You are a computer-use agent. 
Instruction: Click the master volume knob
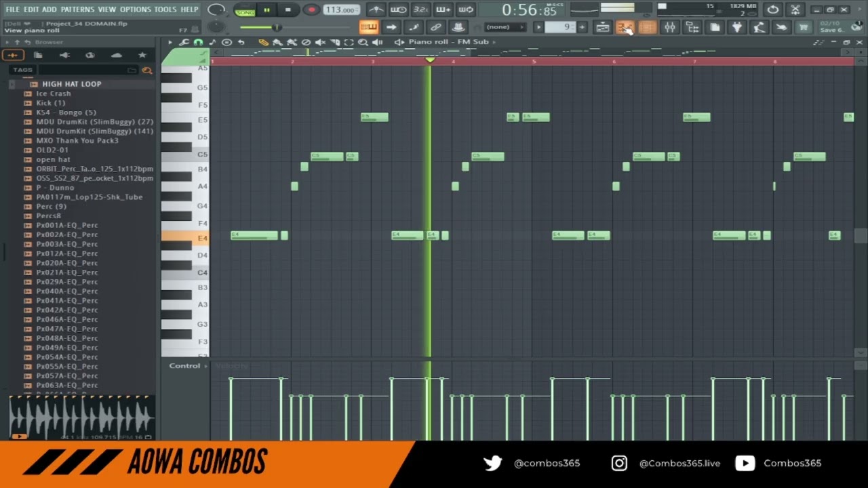click(216, 9)
